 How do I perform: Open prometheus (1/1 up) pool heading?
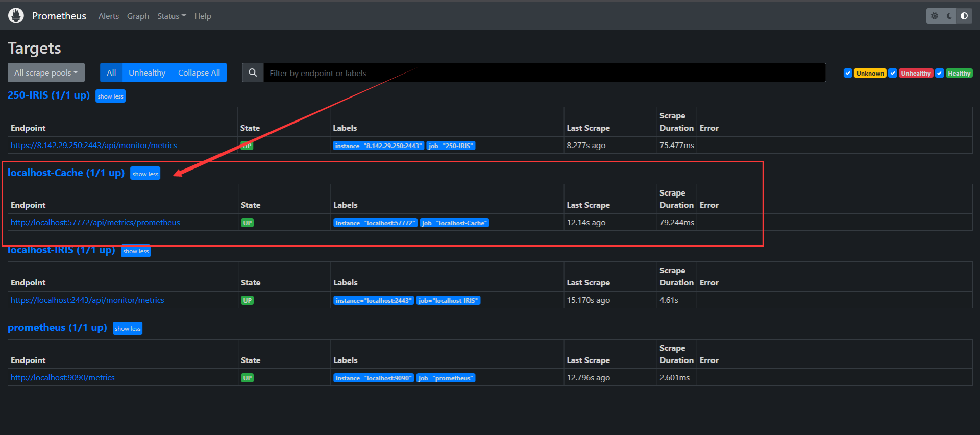[57, 327]
